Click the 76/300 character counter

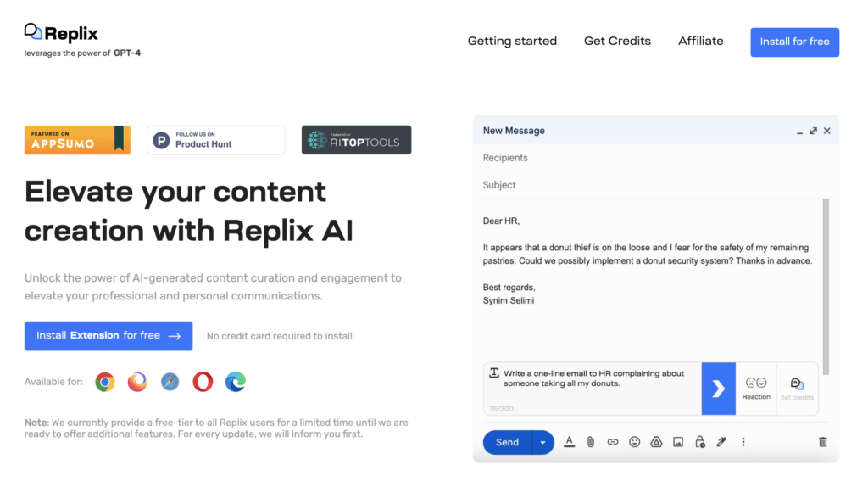pyautogui.click(x=501, y=408)
